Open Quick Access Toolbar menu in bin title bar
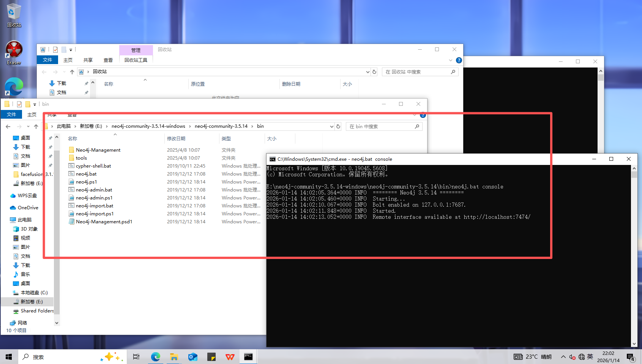This screenshot has width=642, height=364. tap(35, 104)
